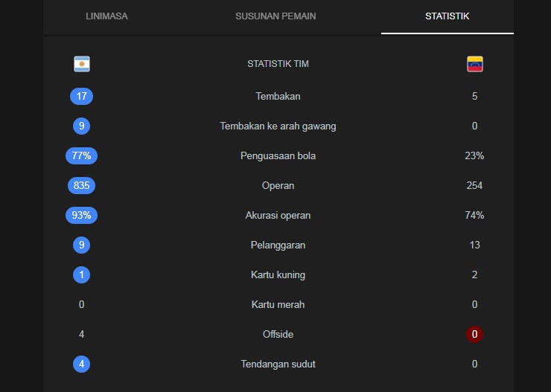Click the Argentina flag icon

click(x=82, y=64)
